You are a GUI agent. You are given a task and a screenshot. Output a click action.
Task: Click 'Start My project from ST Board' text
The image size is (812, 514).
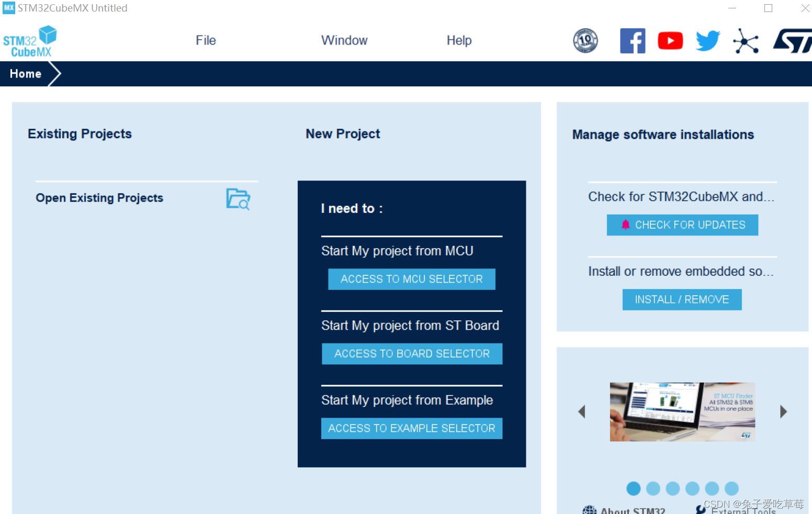pyautogui.click(x=410, y=326)
